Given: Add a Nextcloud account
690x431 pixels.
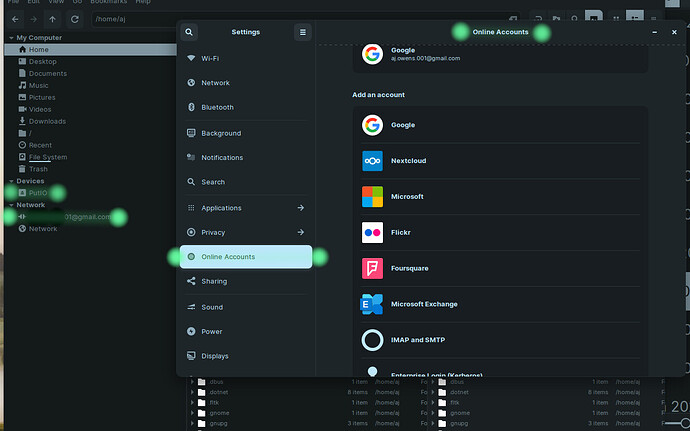Looking at the screenshot, I should 500,161.
